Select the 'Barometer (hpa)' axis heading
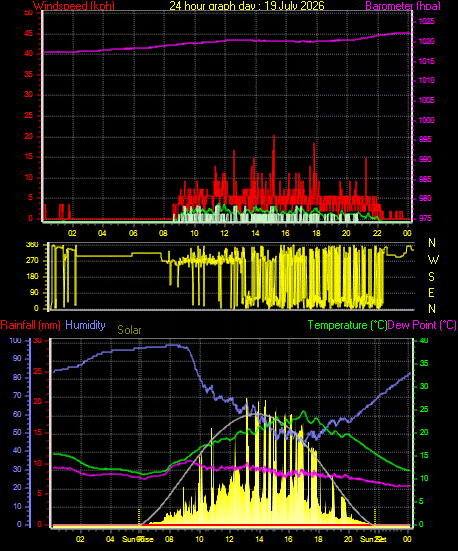 tap(403, 6)
